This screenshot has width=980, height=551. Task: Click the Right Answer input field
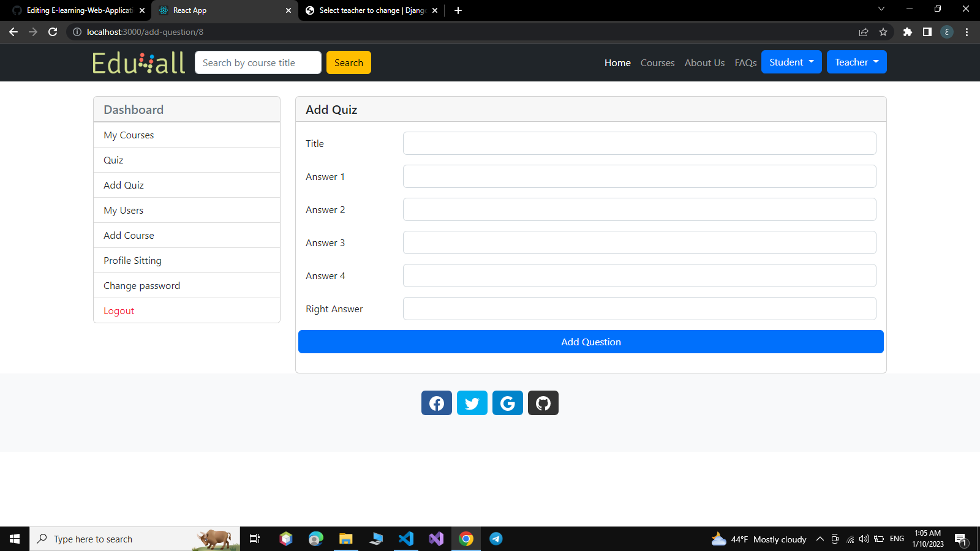[x=639, y=309]
